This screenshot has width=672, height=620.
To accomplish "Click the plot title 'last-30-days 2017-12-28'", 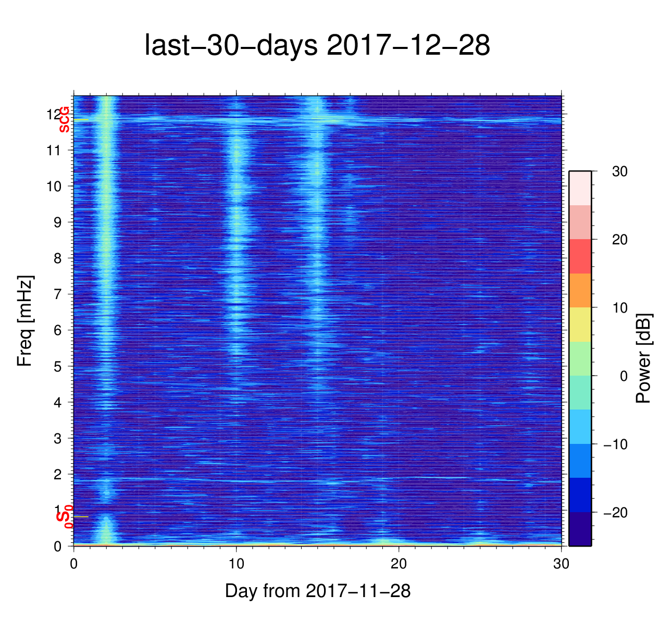I will [317, 46].
